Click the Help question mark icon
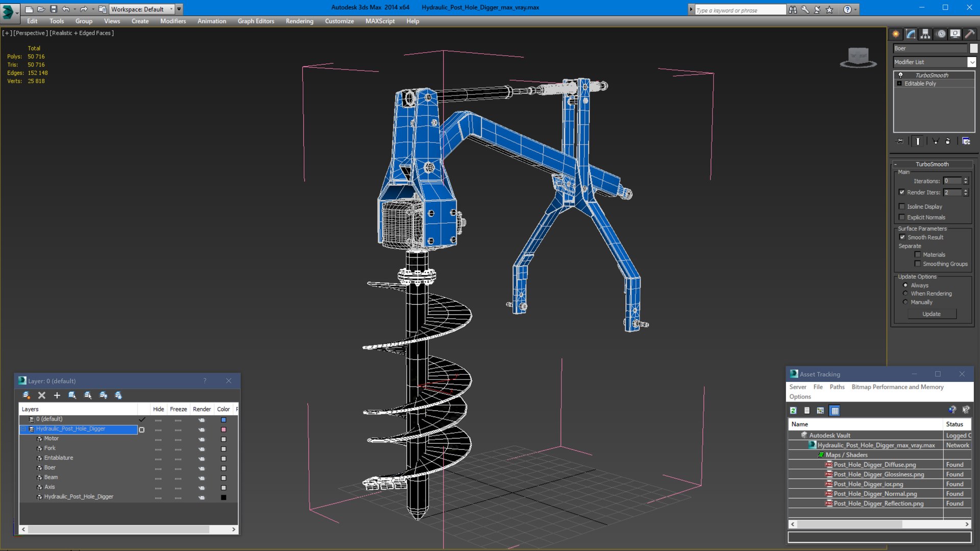Screen dimensions: 980x551 tap(847, 9)
